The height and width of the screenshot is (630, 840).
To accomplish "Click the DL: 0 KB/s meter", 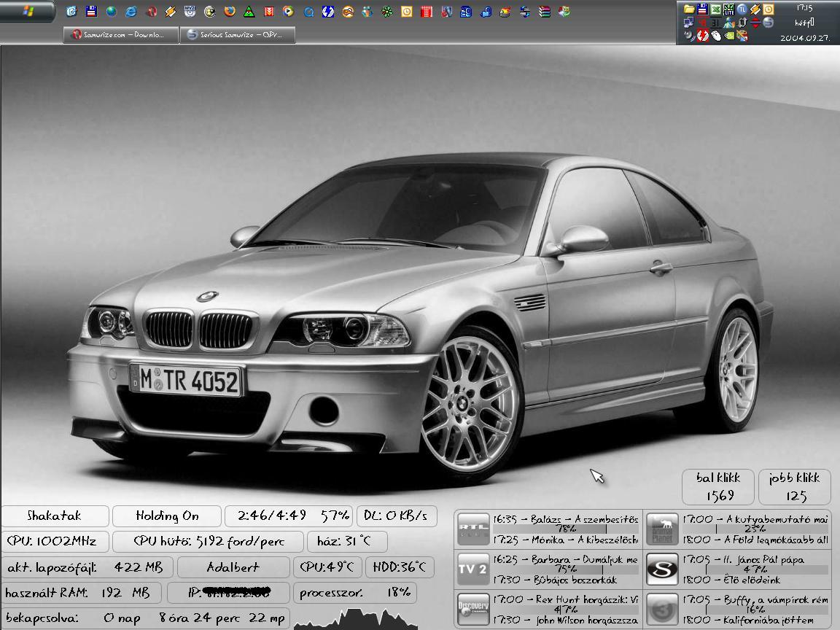I will point(397,516).
